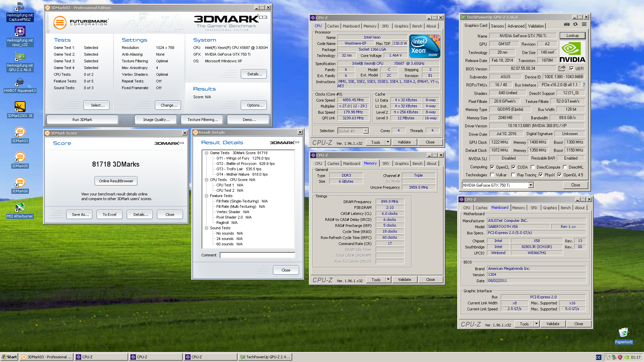Click Intel Xeon inside logo in CPU-Z
The image size is (644, 362).
tap(425, 46)
